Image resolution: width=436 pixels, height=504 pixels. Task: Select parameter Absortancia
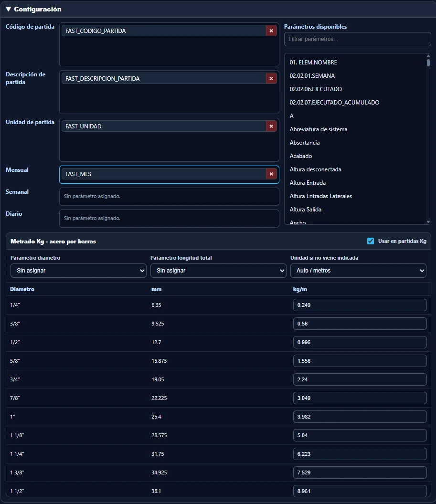tap(305, 143)
